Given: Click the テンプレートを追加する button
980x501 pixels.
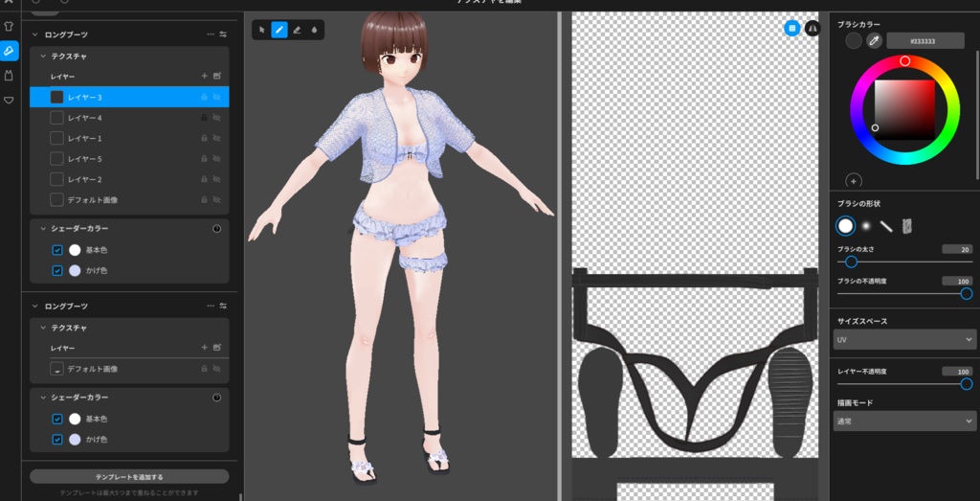Looking at the screenshot, I should (x=129, y=477).
